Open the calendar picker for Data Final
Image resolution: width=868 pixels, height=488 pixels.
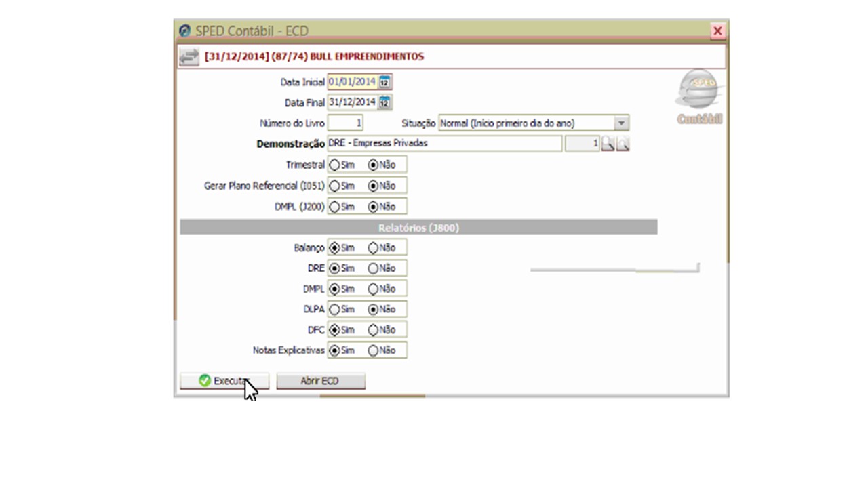pos(384,102)
